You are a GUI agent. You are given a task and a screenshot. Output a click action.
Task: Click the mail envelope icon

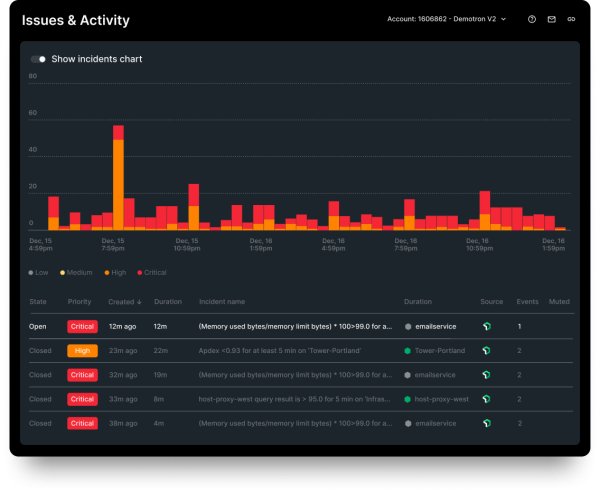(551, 19)
